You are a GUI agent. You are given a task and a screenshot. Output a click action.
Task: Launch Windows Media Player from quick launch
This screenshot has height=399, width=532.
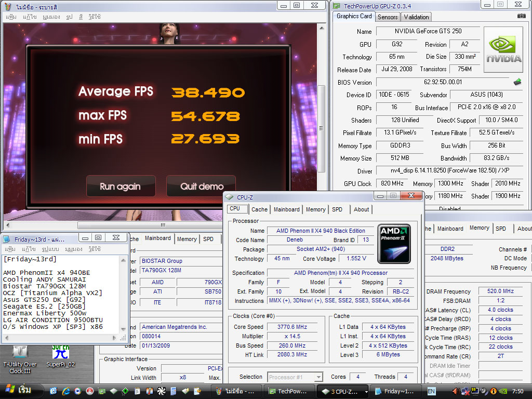point(78,391)
